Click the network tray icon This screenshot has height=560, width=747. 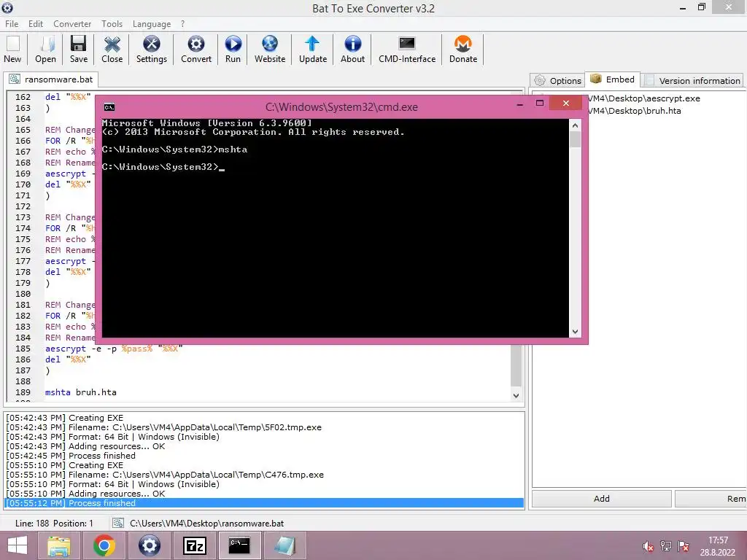pos(666,546)
